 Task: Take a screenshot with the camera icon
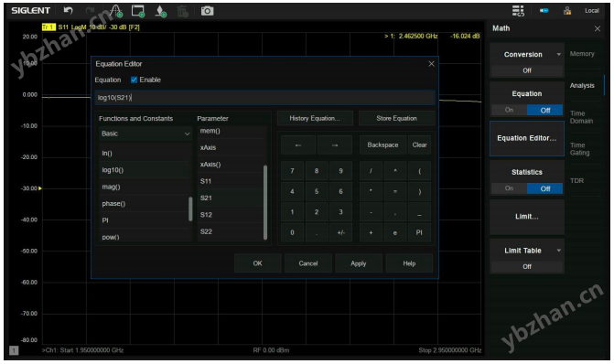[207, 11]
